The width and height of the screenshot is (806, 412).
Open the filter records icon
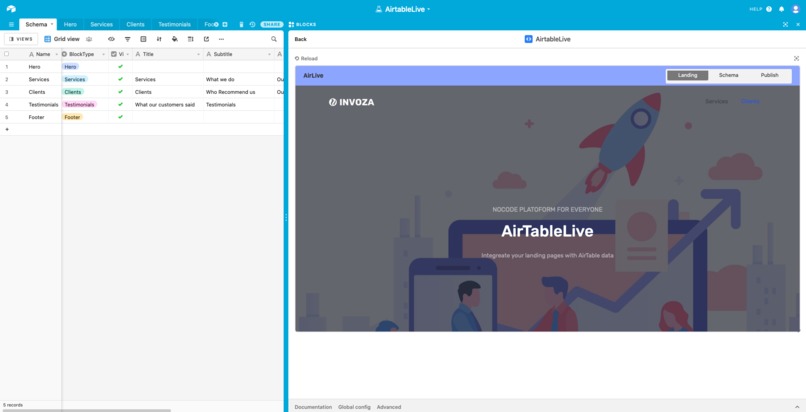[x=127, y=39]
